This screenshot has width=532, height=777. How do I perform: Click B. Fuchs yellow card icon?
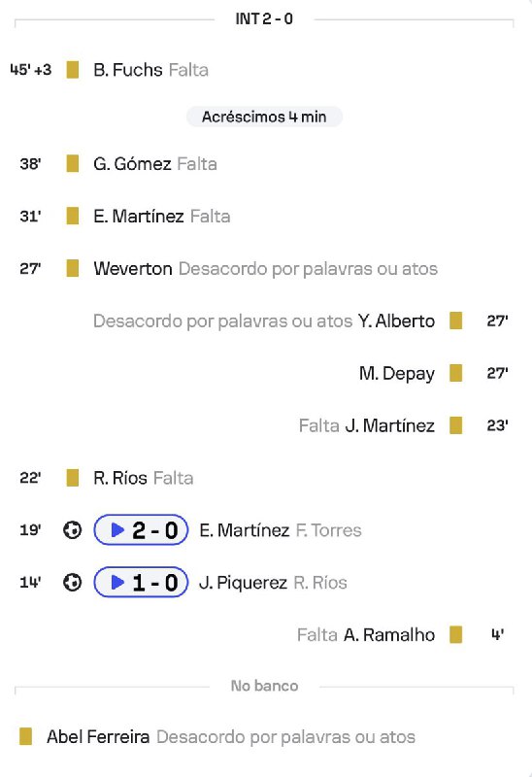72,70
